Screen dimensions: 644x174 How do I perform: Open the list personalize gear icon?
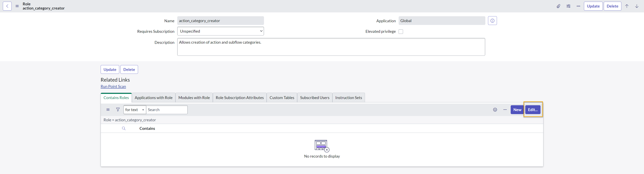pos(495,110)
